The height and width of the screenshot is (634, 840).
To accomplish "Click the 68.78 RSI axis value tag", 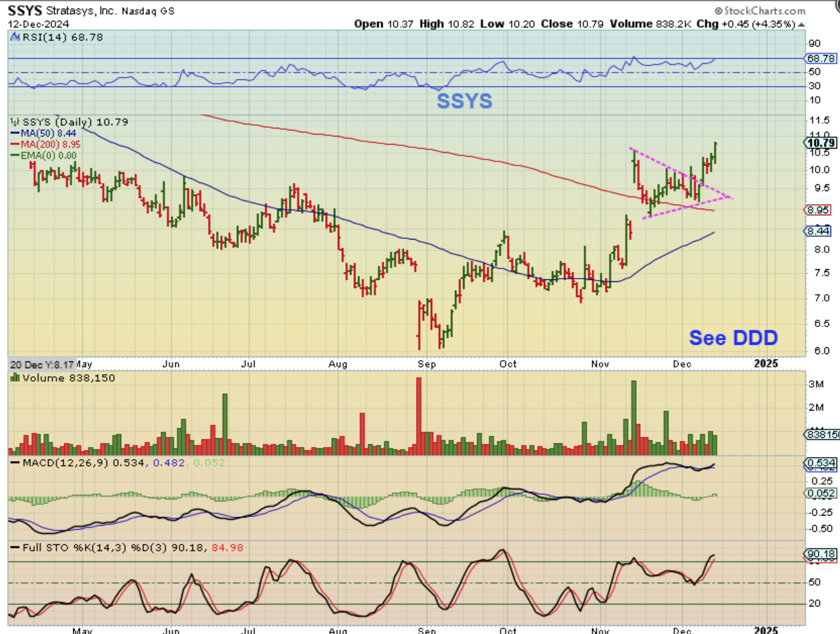I will [822, 59].
